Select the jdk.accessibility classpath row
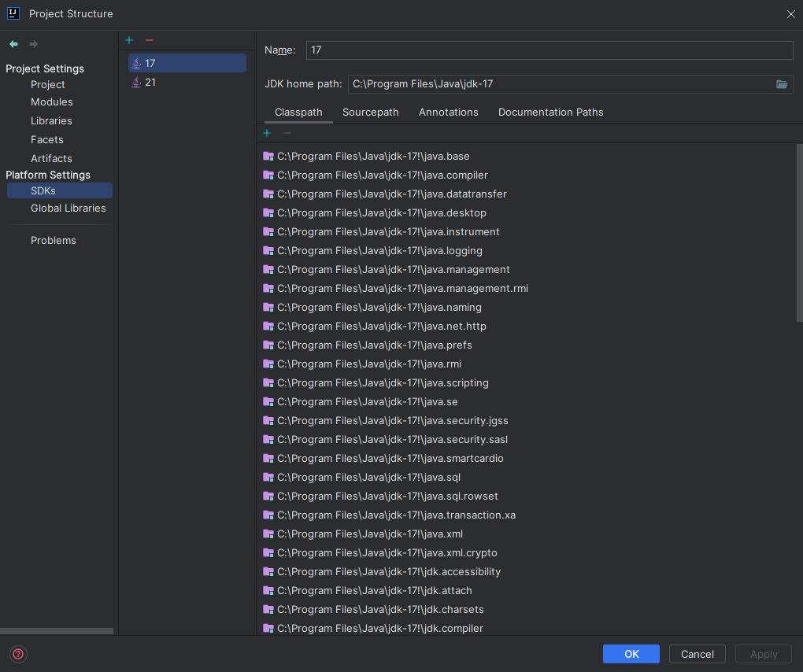This screenshot has width=803, height=672. click(x=527, y=572)
